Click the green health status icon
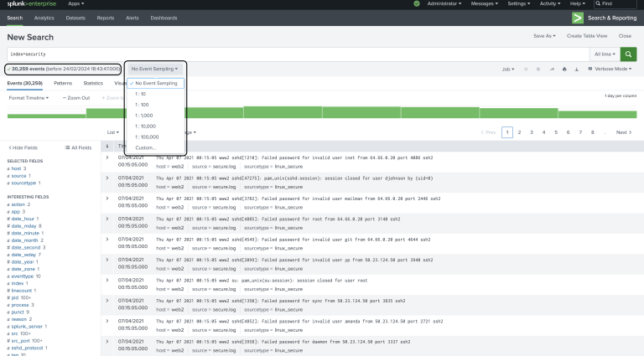 [416, 4]
